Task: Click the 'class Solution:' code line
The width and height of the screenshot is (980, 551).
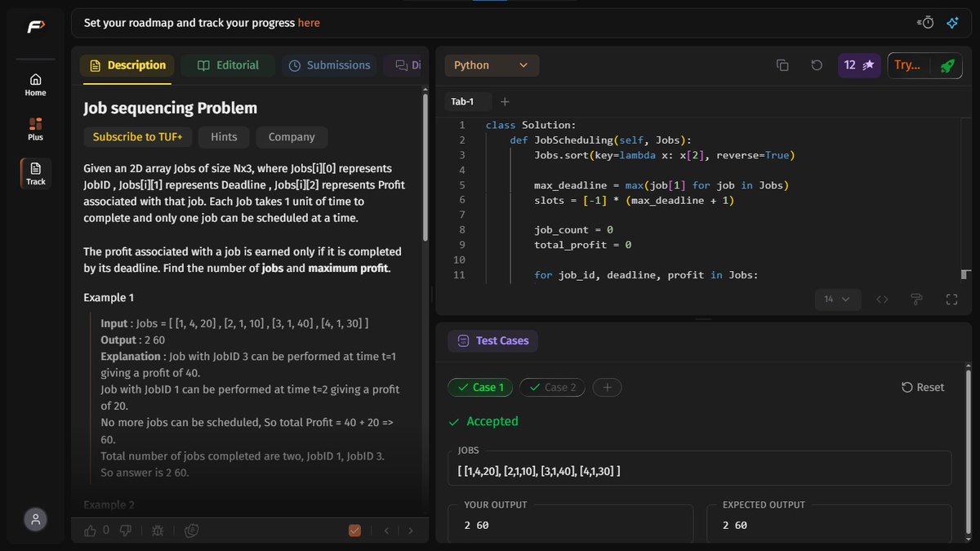Action: [531, 125]
